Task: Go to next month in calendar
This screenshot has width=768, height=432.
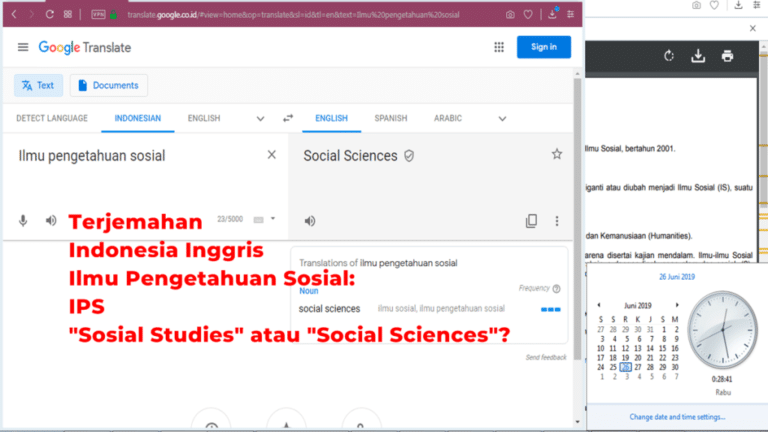Action: point(677,305)
